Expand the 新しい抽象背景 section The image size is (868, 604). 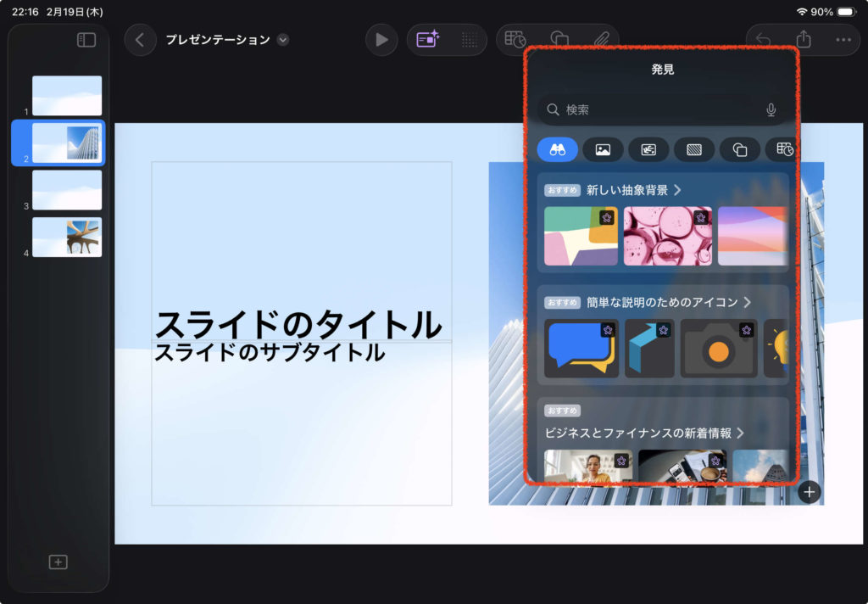676,190
